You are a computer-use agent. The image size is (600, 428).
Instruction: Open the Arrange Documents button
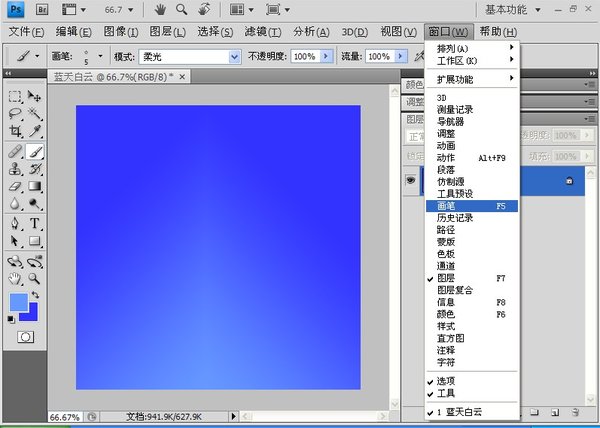(241, 10)
